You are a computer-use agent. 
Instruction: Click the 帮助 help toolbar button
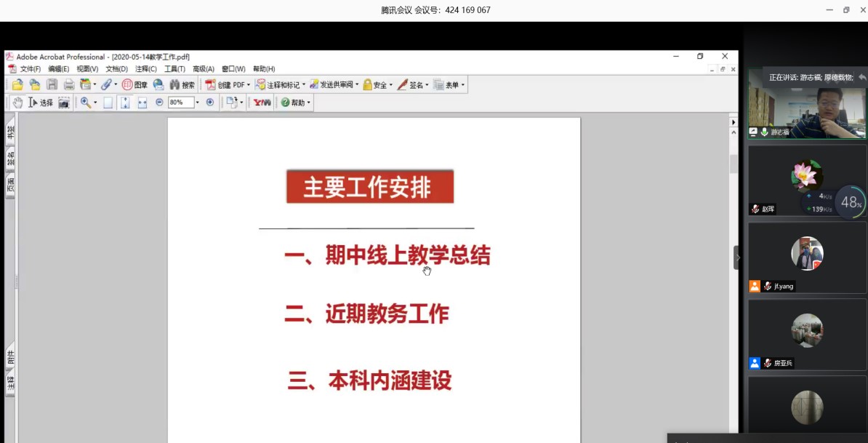295,103
